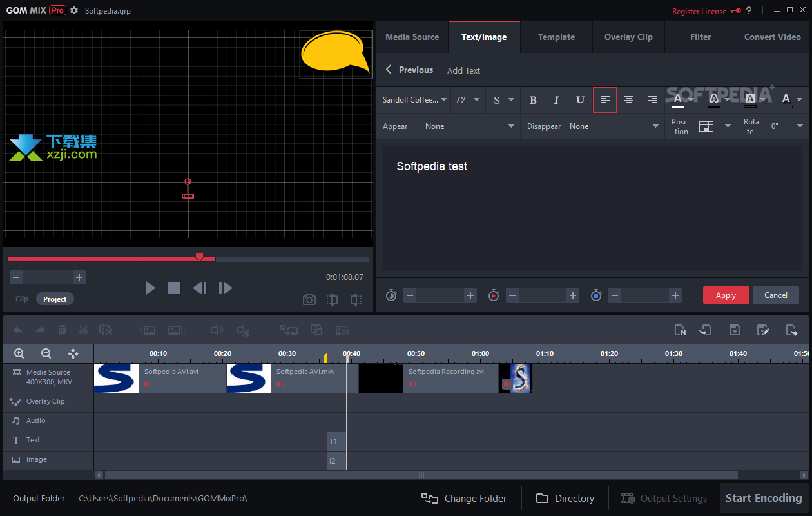Screen dimensions: 812x516
Task: Open the Overlay Clip tab
Action: pos(628,37)
